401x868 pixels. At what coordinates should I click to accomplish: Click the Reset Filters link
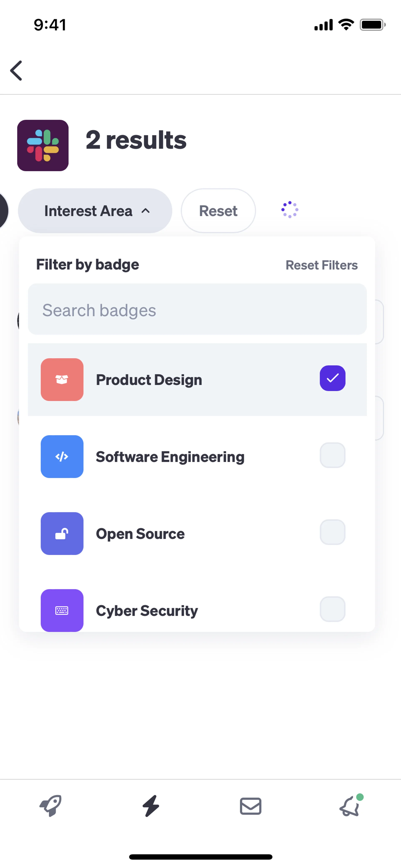point(321,265)
